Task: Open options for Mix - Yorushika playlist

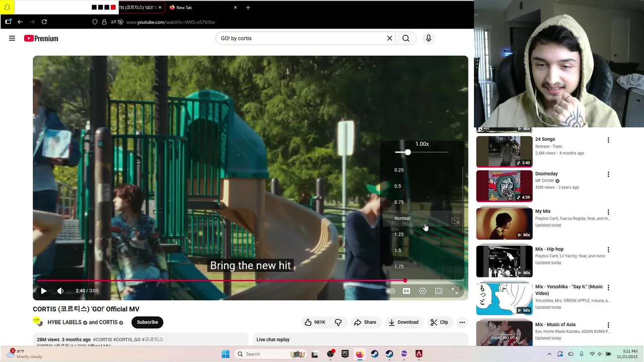Action: (x=608, y=288)
